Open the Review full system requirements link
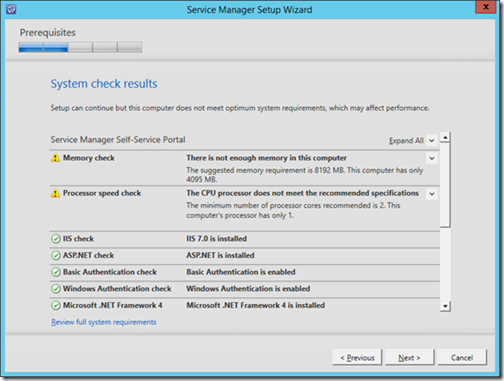Image resolution: width=504 pixels, height=381 pixels. pos(104,322)
